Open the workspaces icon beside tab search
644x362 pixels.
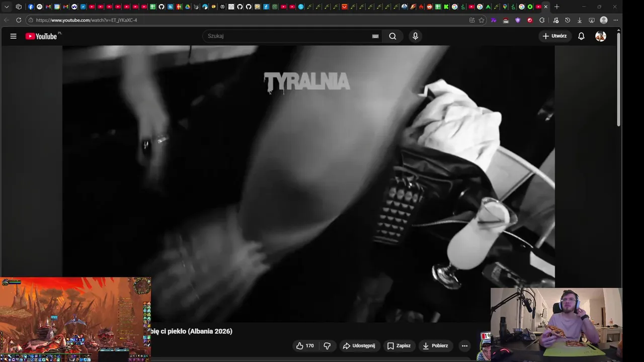[x=19, y=7]
